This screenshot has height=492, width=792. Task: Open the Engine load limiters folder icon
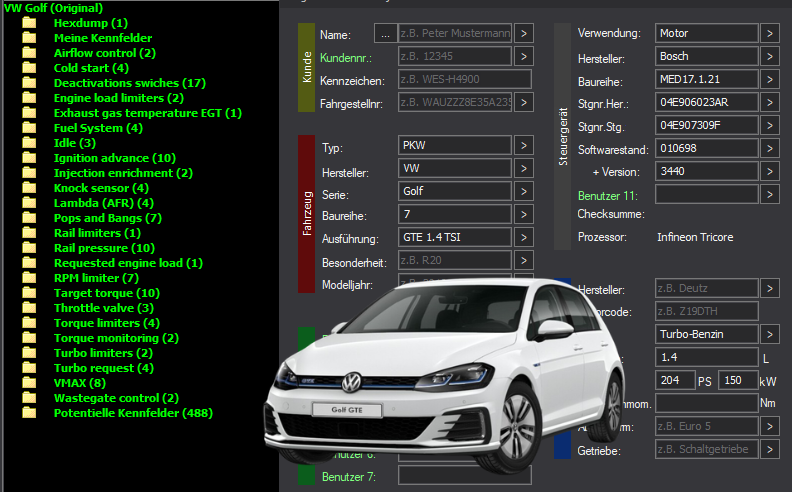(29, 98)
